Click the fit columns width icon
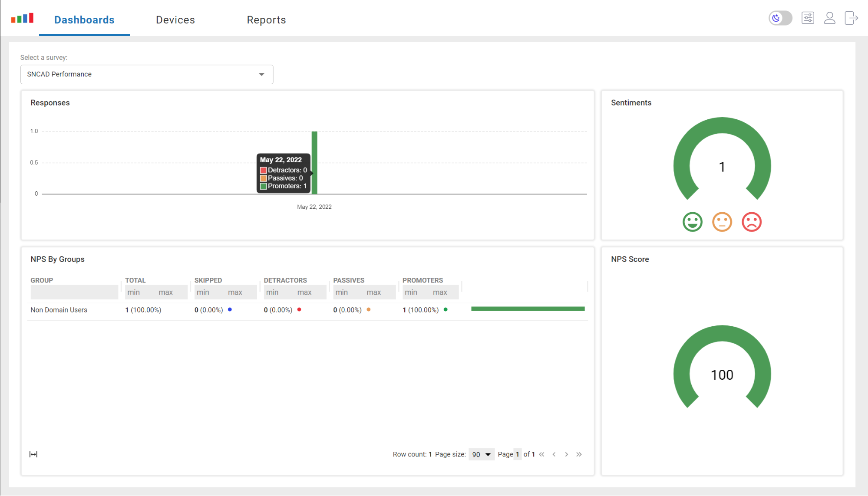868x496 pixels. pos(33,454)
